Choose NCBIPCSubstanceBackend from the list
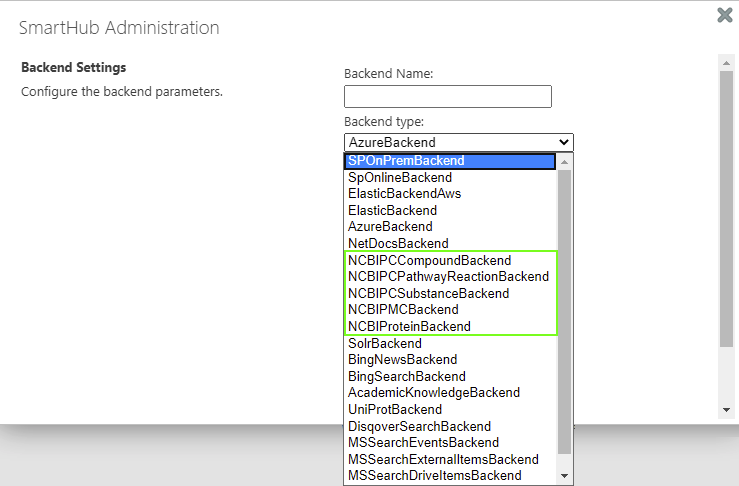The image size is (739, 486). 428,294
